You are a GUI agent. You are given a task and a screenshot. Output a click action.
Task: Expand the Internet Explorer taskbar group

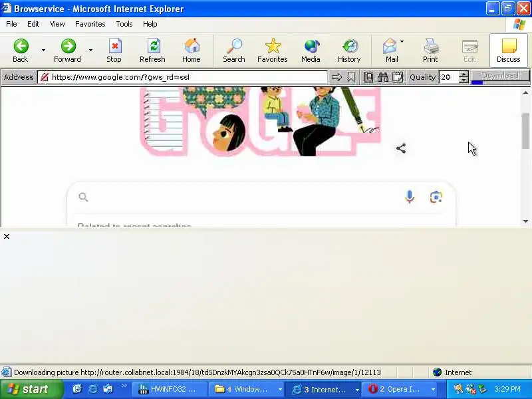(x=357, y=390)
